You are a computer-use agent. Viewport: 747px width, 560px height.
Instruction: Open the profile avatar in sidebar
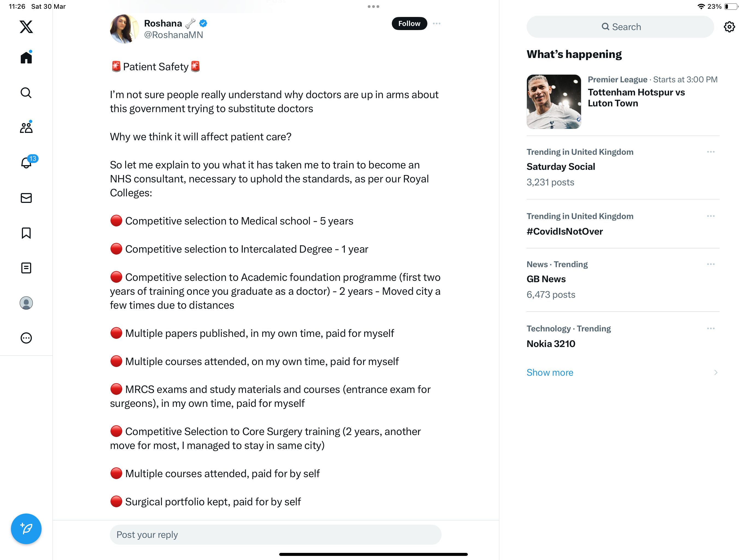tap(26, 303)
